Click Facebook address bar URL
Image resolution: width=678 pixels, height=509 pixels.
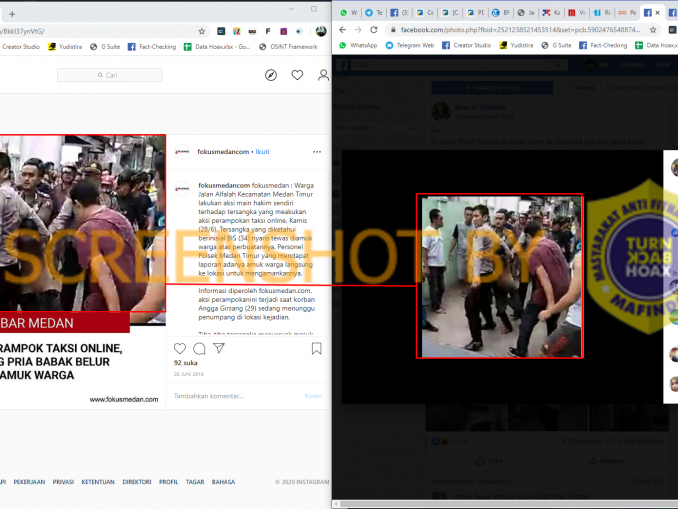(x=520, y=30)
